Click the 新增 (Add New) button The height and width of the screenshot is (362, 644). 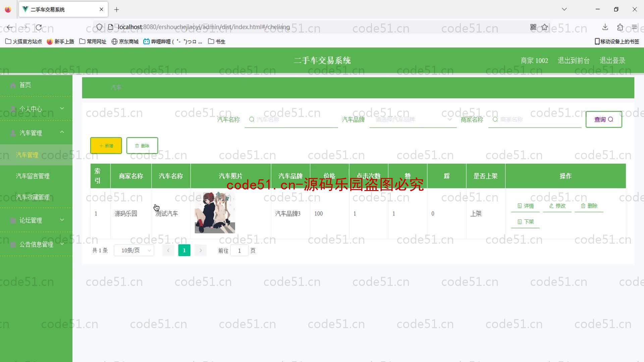tap(106, 145)
